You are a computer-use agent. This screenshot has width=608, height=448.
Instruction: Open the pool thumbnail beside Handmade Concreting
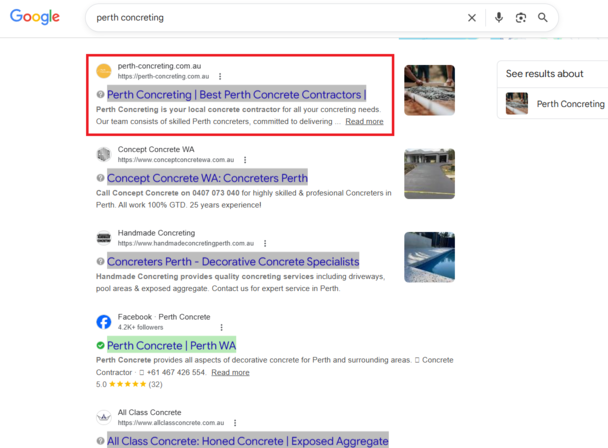coord(429,257)
